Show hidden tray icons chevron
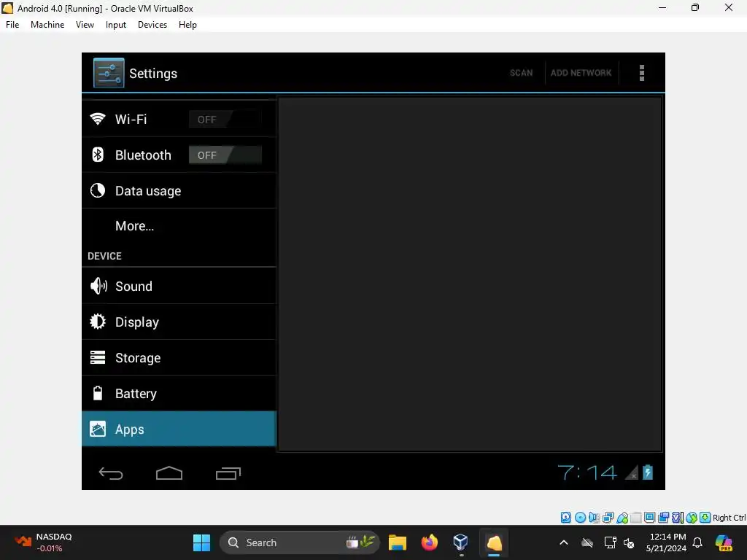This screenshot has width=747, height=560. [x=564, y=542]
